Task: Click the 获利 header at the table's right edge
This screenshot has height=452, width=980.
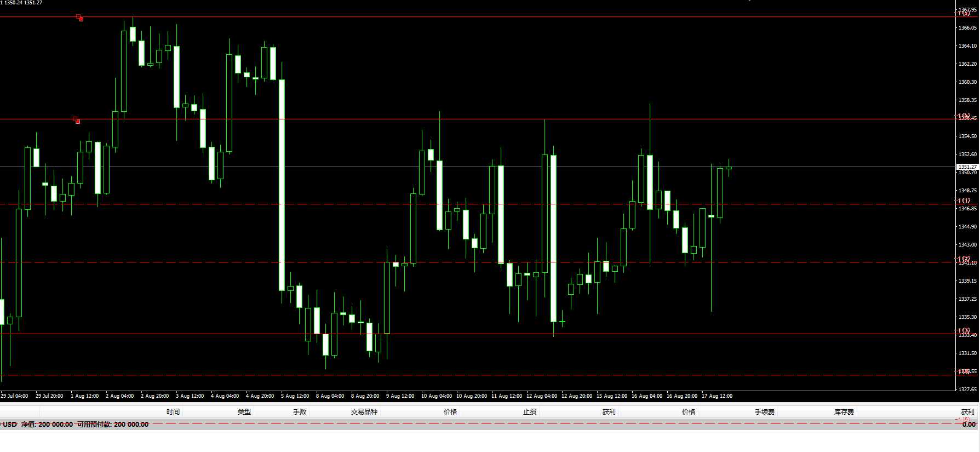Action: (x=968, y=412)
